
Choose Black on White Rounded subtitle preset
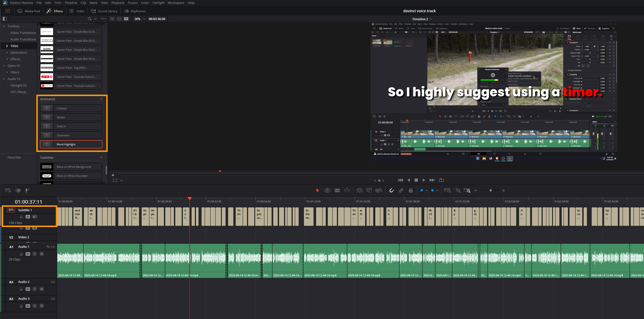pyautogui.click(x=71, y=176)
